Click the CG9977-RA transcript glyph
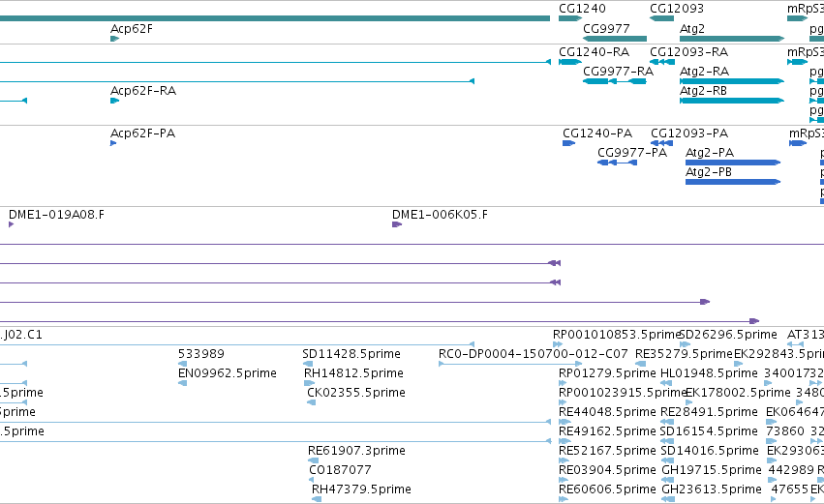824x504 pixels. point(615,81)
